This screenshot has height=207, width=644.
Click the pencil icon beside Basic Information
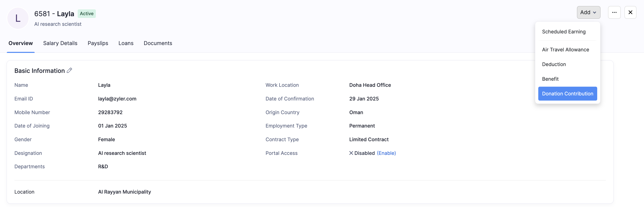[x=69, y=71]
